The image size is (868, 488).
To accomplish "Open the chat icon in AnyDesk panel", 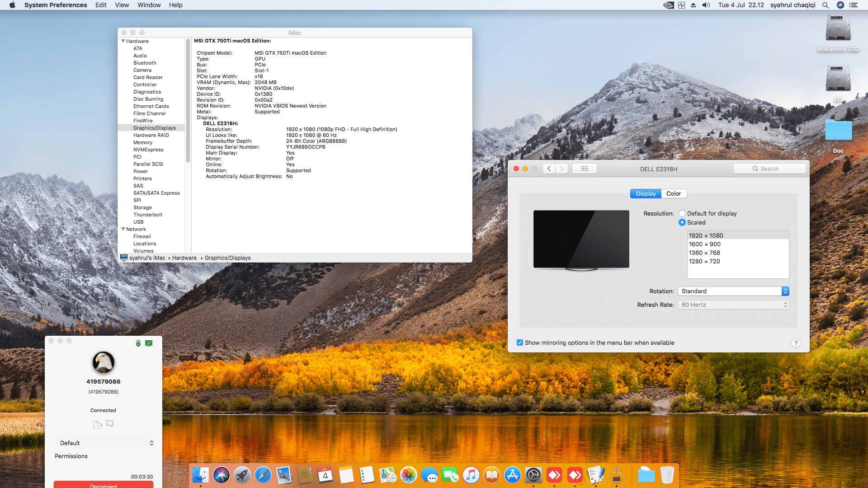I will pos(110,424).
